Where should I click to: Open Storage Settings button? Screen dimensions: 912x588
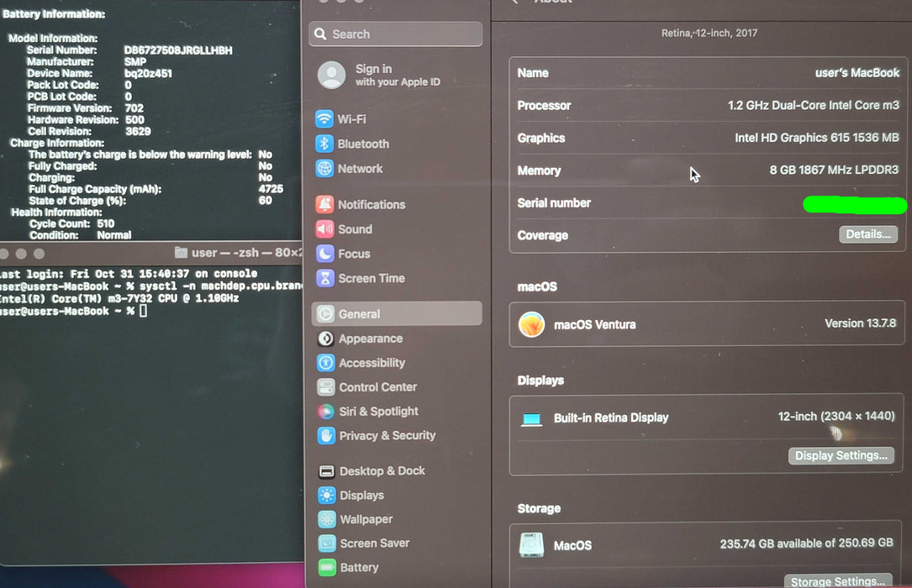point(838,581)
